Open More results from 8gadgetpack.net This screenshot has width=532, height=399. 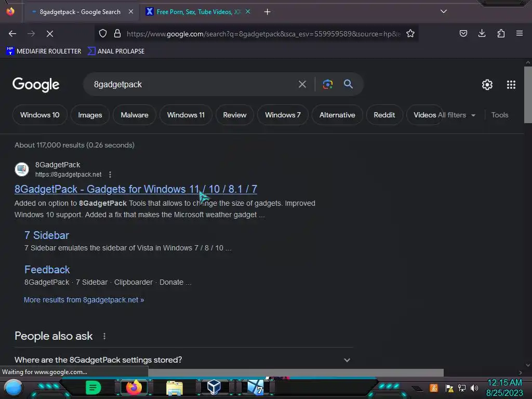pos(84,300)
